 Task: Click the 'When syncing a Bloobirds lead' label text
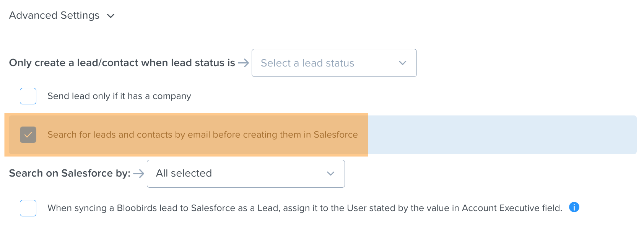coord(305,208)
